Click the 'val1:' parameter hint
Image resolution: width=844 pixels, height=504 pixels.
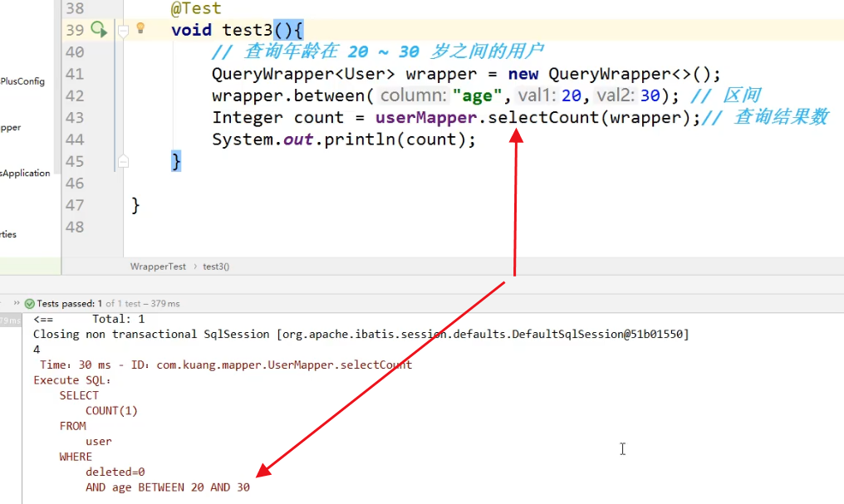[x=537, y=95]
